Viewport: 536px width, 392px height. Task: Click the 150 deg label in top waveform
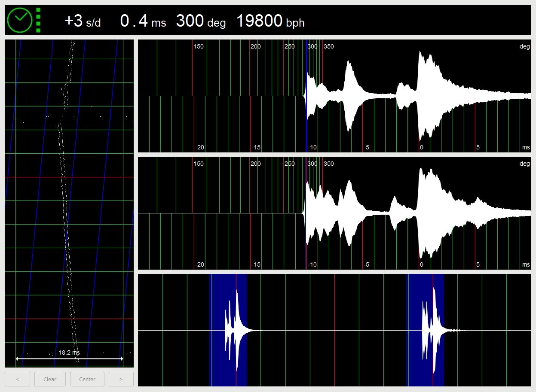point(199,46)
